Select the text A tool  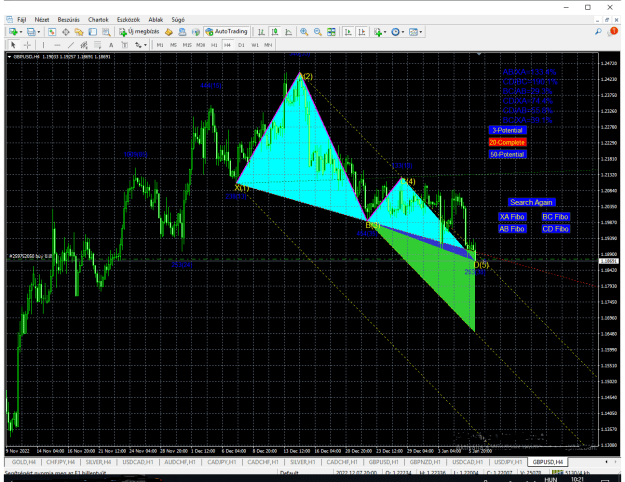pyautogui.click(x=111, y=45)
